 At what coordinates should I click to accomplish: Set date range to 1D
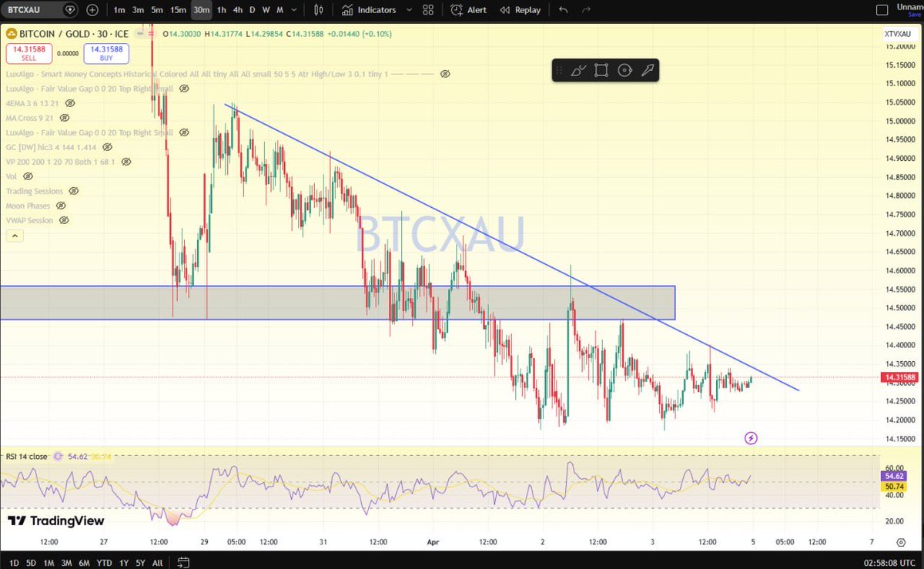(14, 563)
